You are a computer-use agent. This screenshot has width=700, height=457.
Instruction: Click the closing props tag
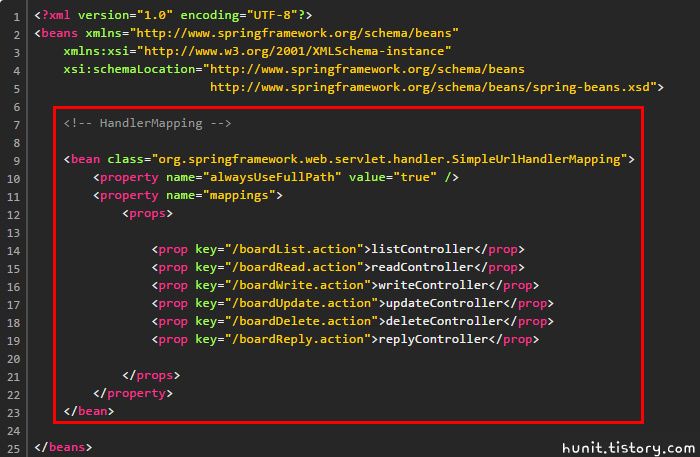[151, 375]
